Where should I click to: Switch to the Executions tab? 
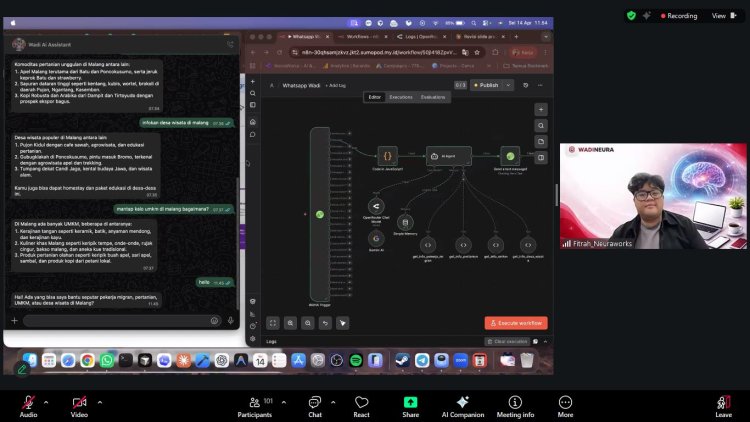click(x=400, y=97)
